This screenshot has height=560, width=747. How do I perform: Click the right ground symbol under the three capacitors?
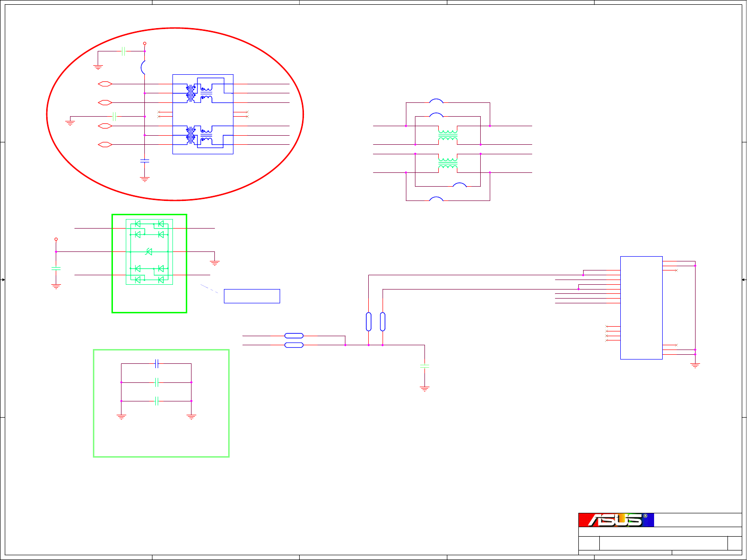(192, 417)
